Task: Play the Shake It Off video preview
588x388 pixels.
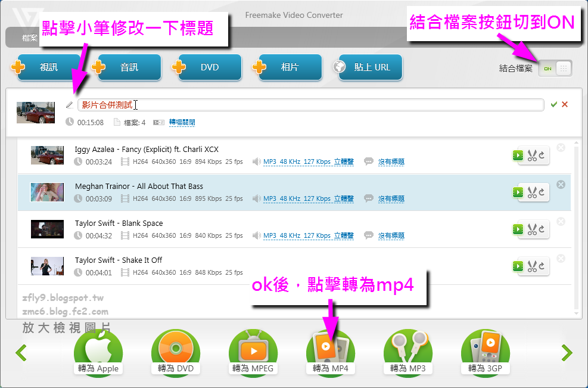Action: (518, 266)
